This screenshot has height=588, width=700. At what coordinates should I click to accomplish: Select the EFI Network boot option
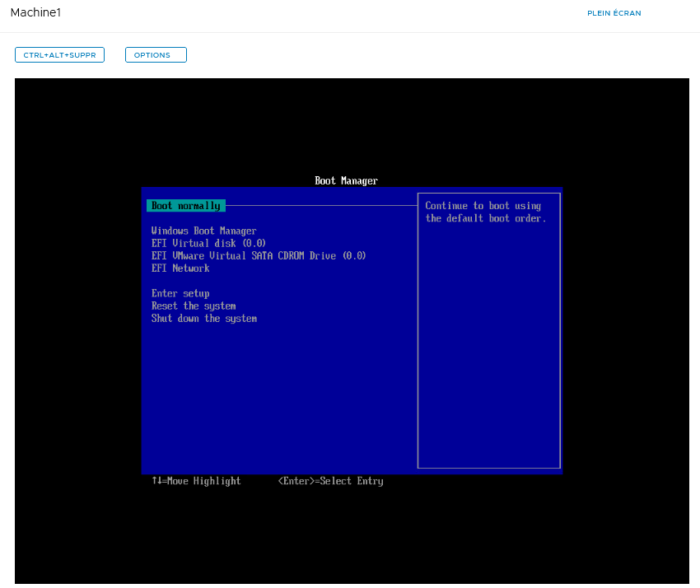tap(180, 268)
